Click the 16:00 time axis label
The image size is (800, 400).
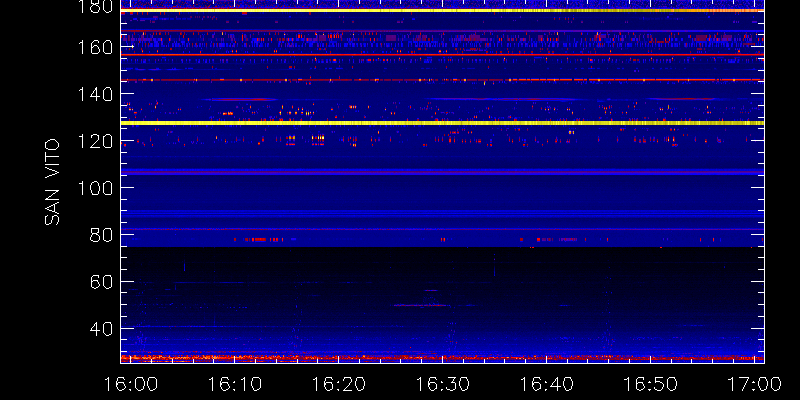(131, 384)
